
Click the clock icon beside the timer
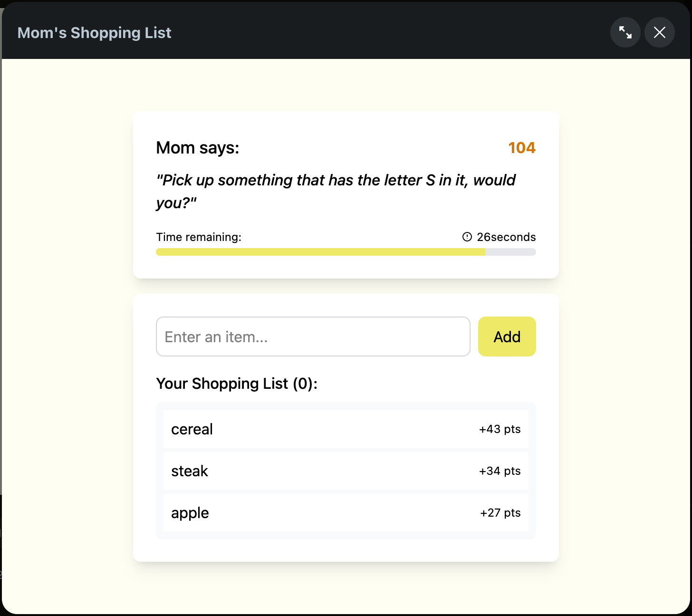coord(466,237)
